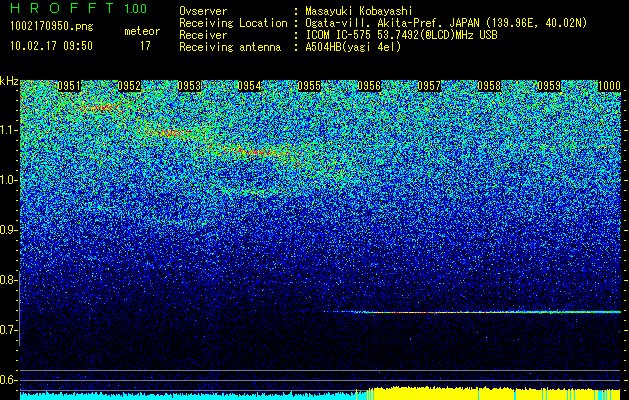Click the yellow signal level bar

coord(494,394)
